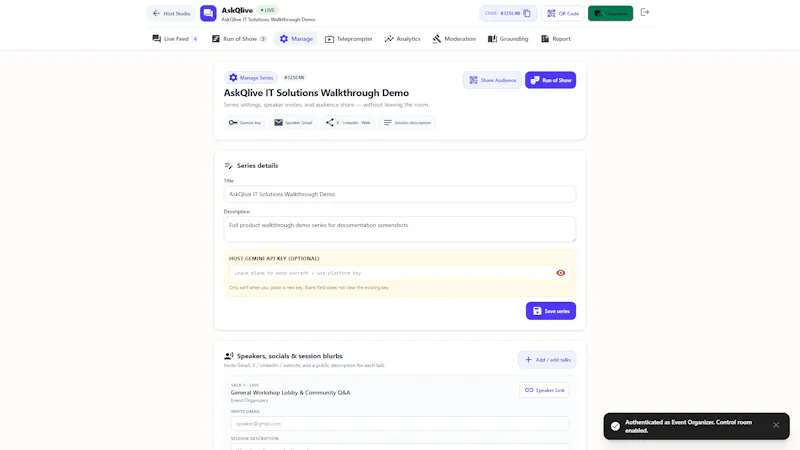
Task: Click the Session description chip
Action: click(407, 122)
